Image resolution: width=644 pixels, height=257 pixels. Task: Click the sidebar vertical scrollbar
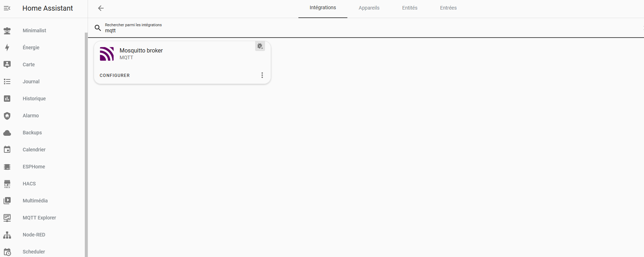tap(86, 145)
